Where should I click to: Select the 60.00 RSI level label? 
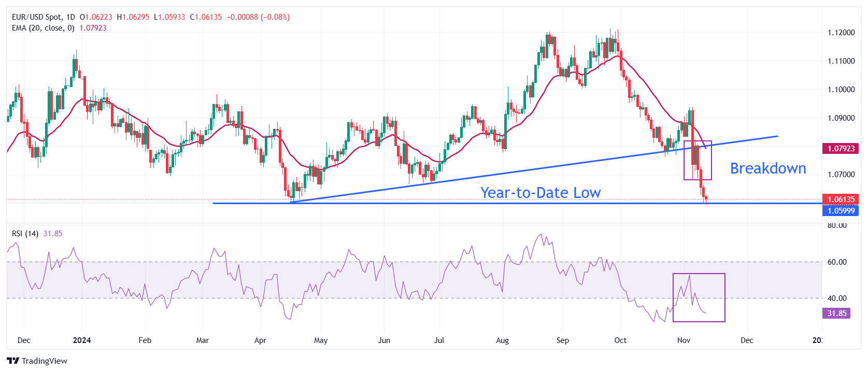pyautogui.click(x=836, y=262)
